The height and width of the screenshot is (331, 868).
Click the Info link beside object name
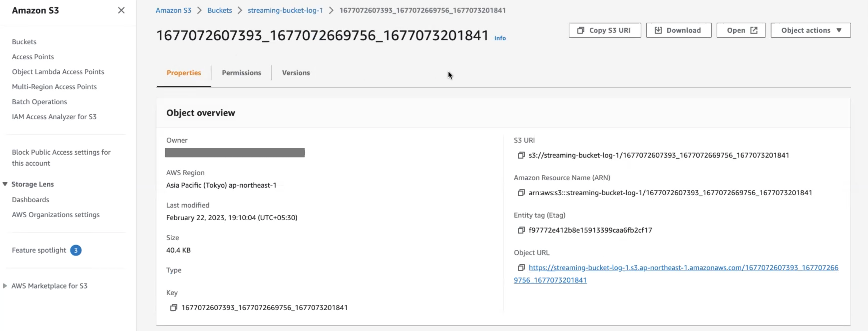click(500, 38)
